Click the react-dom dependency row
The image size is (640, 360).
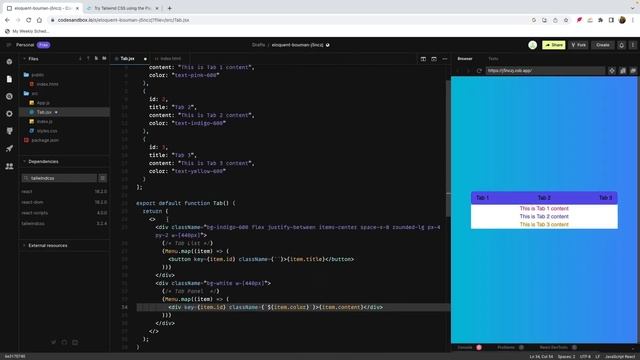click(x=64, y=202)
